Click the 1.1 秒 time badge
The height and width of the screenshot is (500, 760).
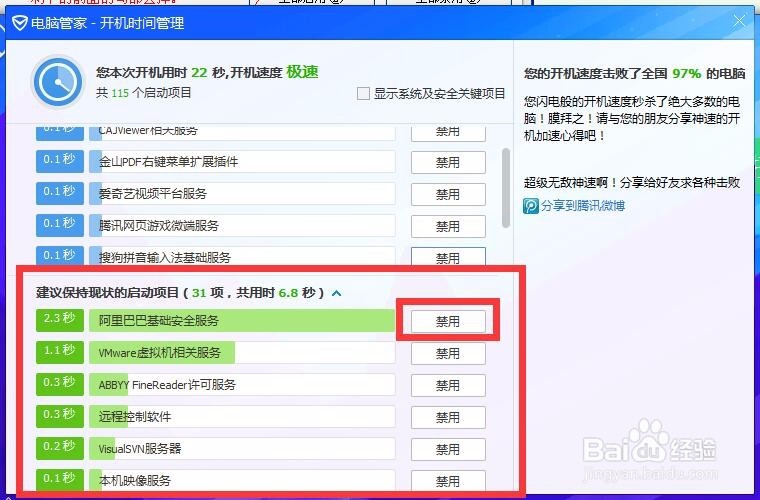point(60,352)
